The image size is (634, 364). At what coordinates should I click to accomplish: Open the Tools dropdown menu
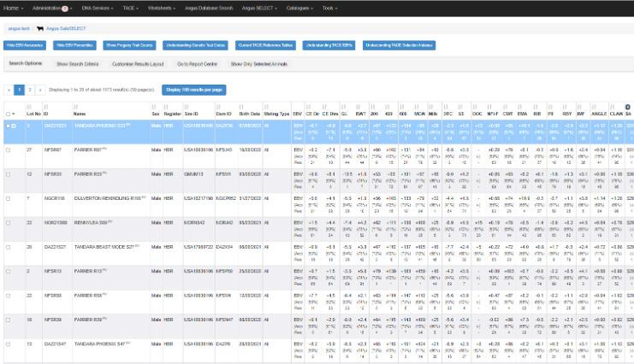coord(329,8)
